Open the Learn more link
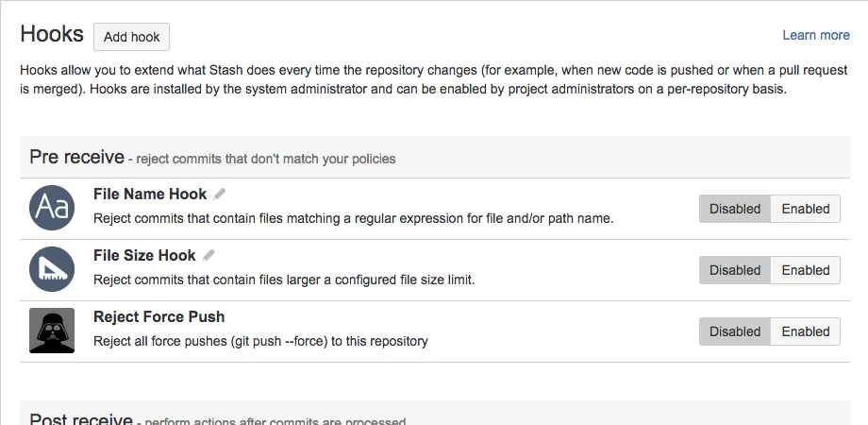 click(x=816, y=35)
